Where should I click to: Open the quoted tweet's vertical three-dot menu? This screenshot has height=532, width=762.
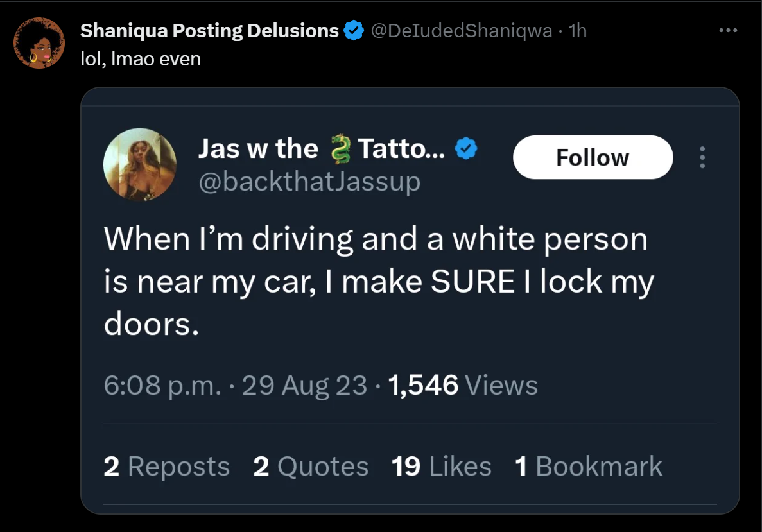pyautogui.click(x=702, y=157)
